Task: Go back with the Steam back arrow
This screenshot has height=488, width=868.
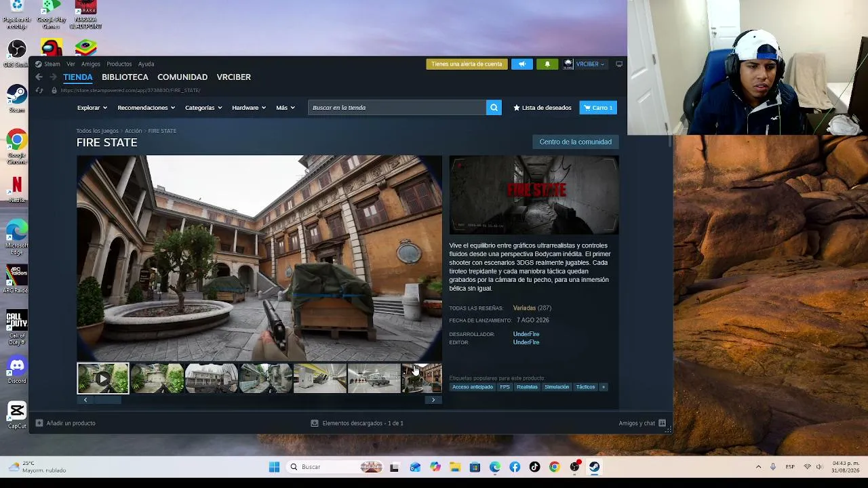Action: click(x=39, y=77)
